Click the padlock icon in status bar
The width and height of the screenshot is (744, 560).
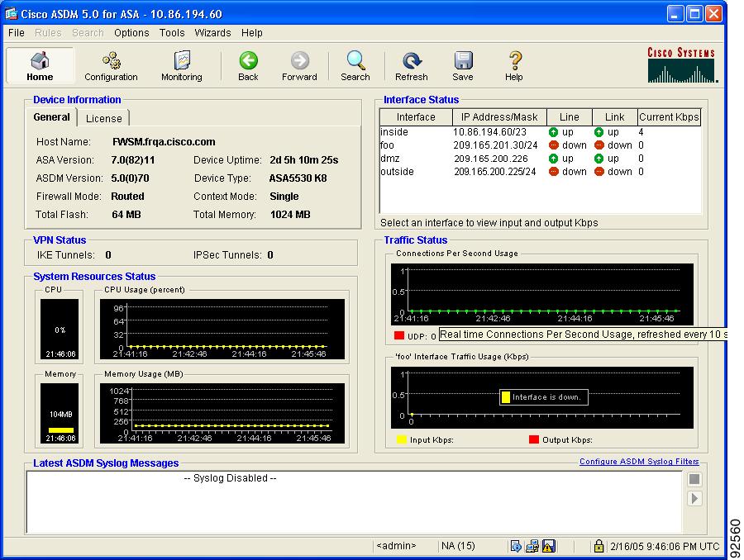point(599,546)
